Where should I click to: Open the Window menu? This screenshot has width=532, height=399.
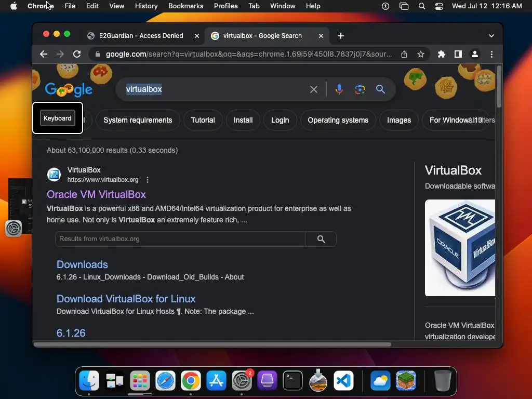coord(283,6)
